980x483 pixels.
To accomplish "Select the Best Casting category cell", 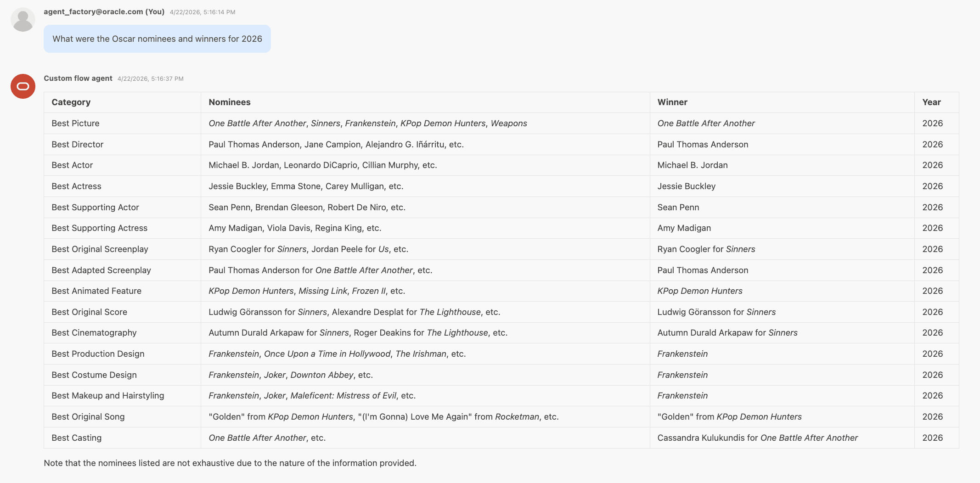I will 122,438.
